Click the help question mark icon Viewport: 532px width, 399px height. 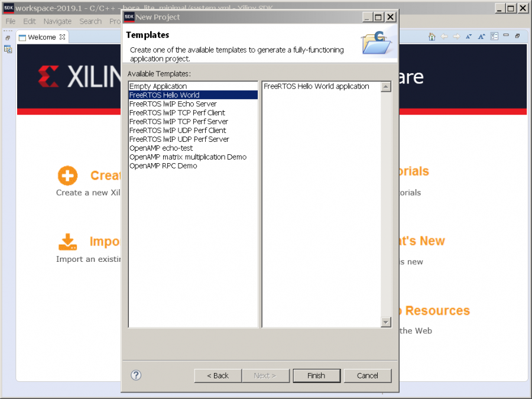(136, 375)
